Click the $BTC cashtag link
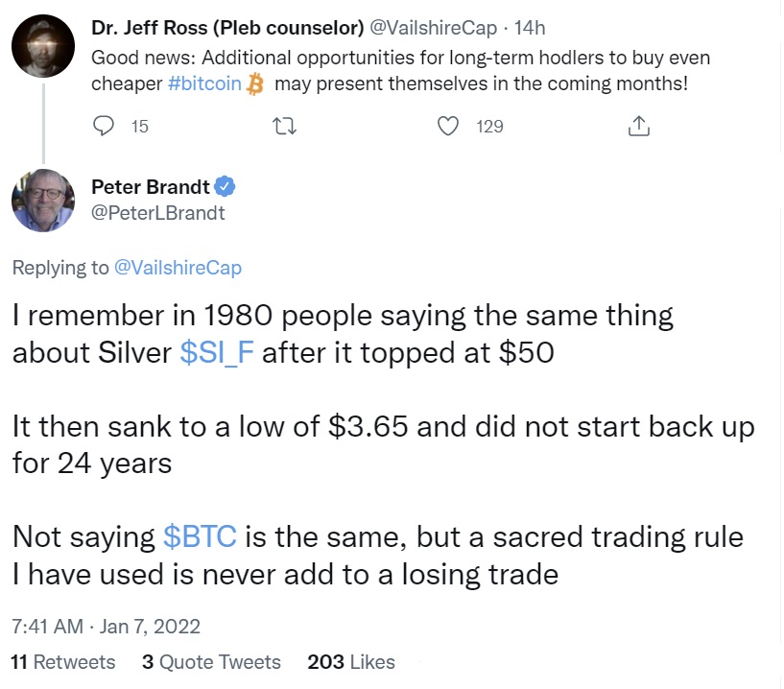Image resolution: width=784 pixels, height=689 pixels. pyautogui.click(x=200, y=536)
